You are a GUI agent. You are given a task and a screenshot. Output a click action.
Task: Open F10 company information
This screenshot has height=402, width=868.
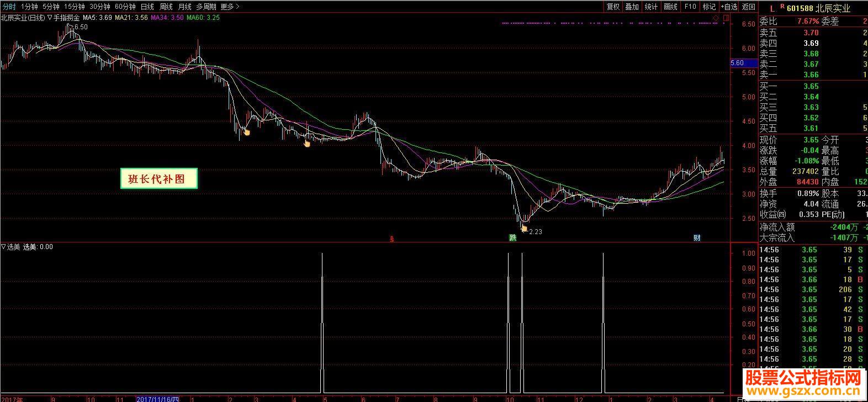690,7
